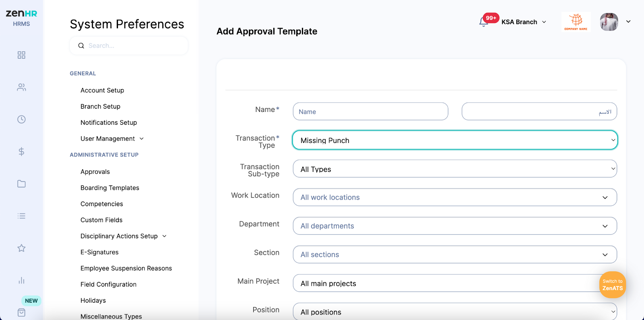The height and width of the screenshot is (320, 644).
Task: Open the employees people icon in sidebar
Action: tap(21, 87)
